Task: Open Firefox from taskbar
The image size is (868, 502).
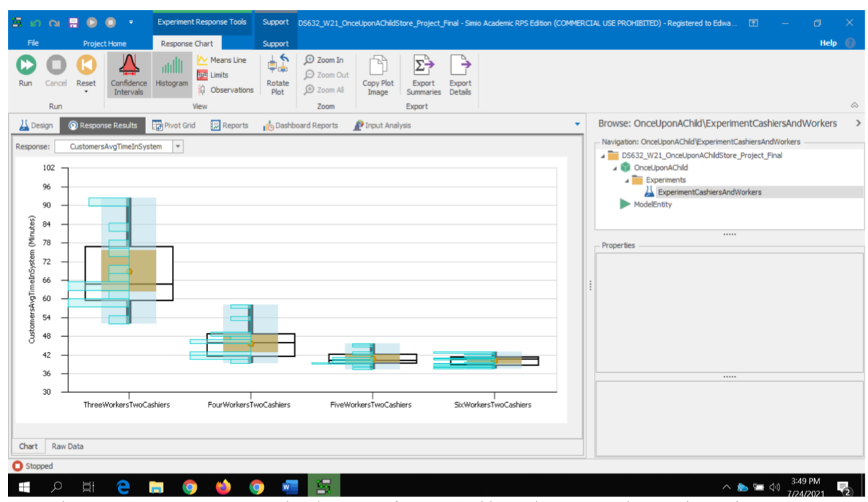Action: [223, 487]
